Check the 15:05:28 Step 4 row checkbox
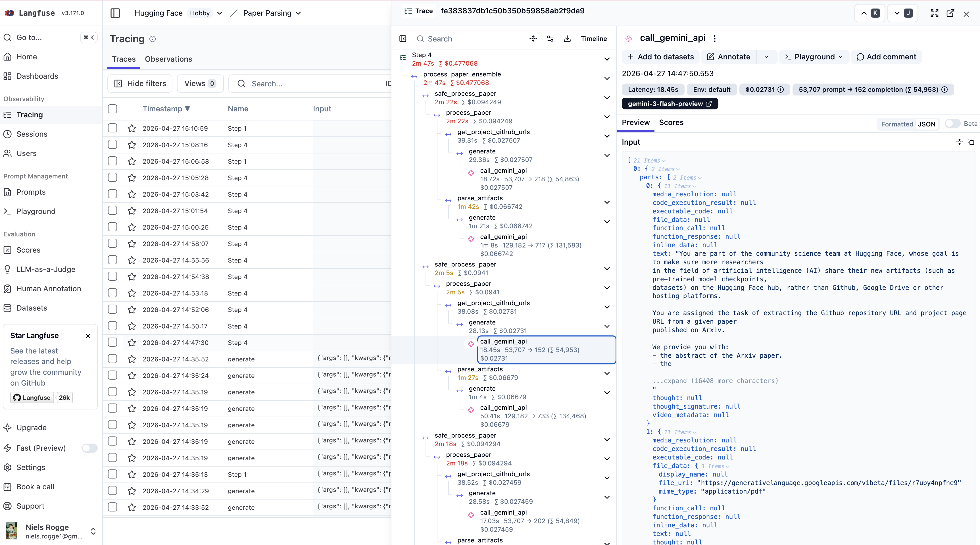 coord(112,178)
